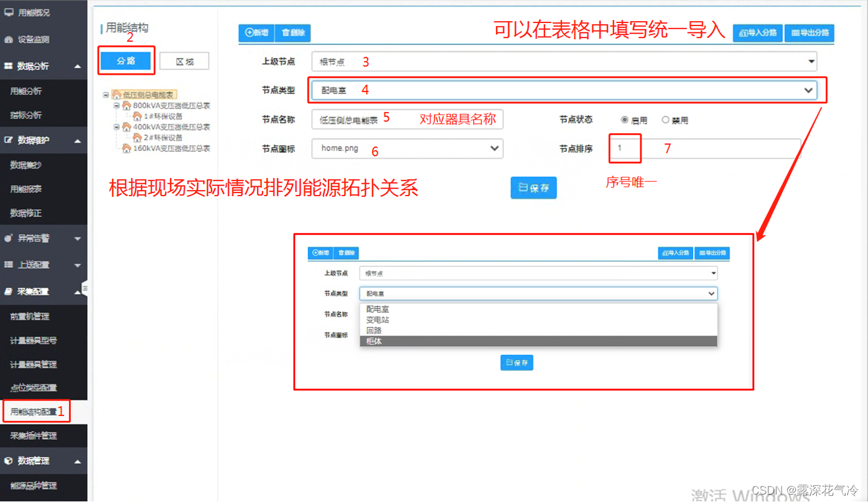Select 1#环保设备 in the tree
This screenshot has width=868, height=502.
click(x=163, y=116)
